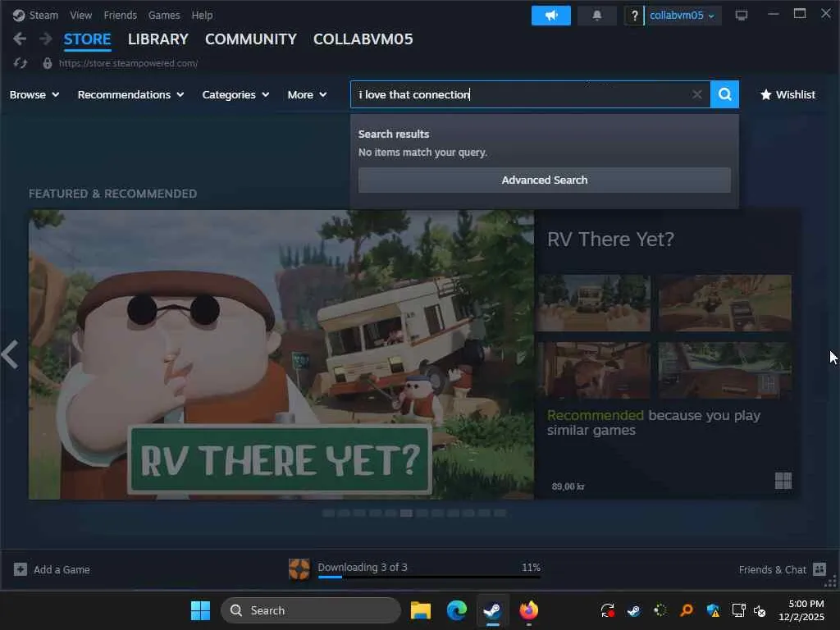Open the collabvm05 account dropdown
The width and height of the screenshot is (840, 630).
click(x=682, y=16)
